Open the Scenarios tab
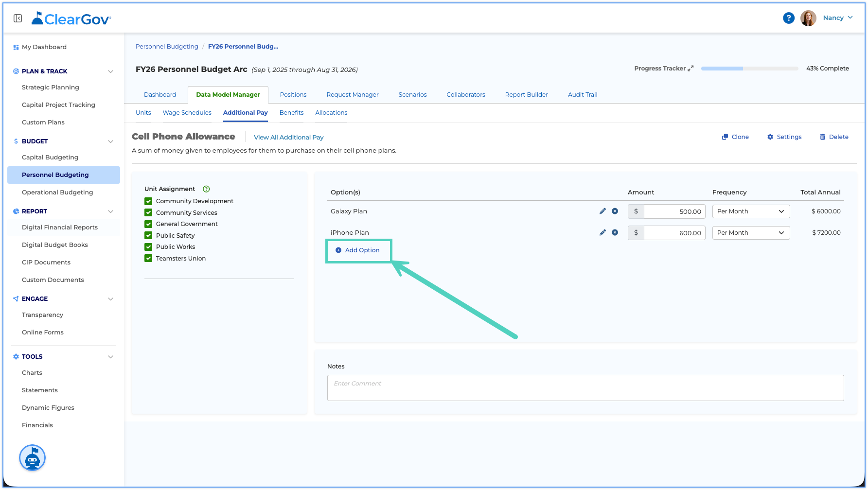The image size is (868, 490). (412, 95)
